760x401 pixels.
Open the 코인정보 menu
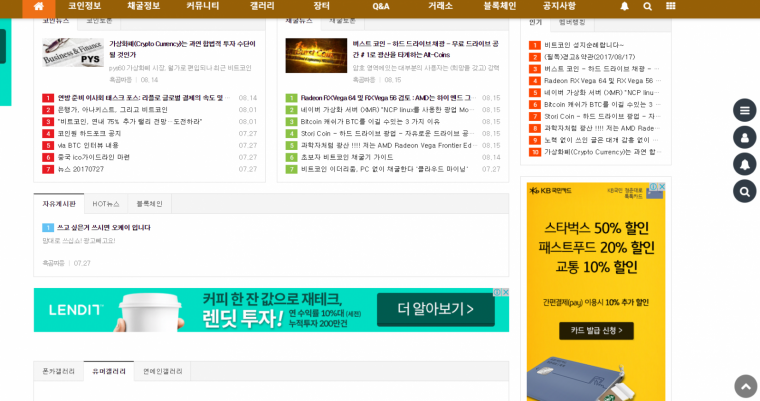(x=84, y=6)
